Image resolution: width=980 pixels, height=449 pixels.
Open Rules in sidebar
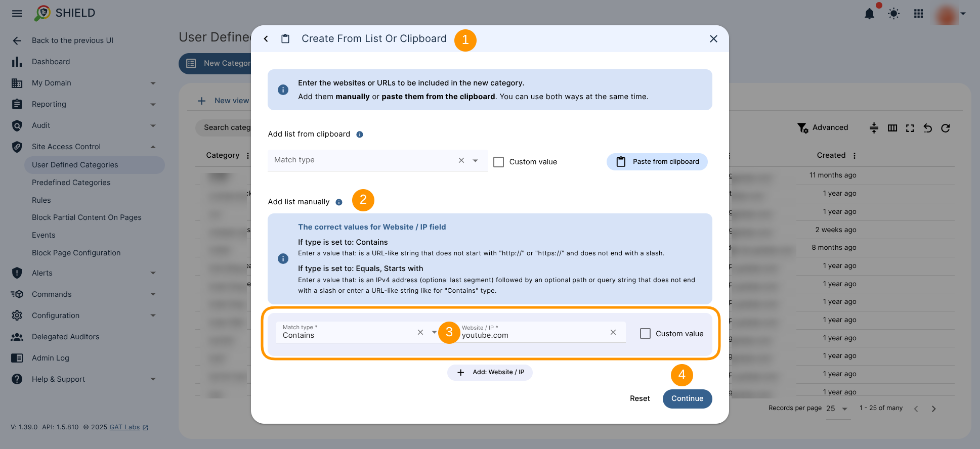pos(41,200)
